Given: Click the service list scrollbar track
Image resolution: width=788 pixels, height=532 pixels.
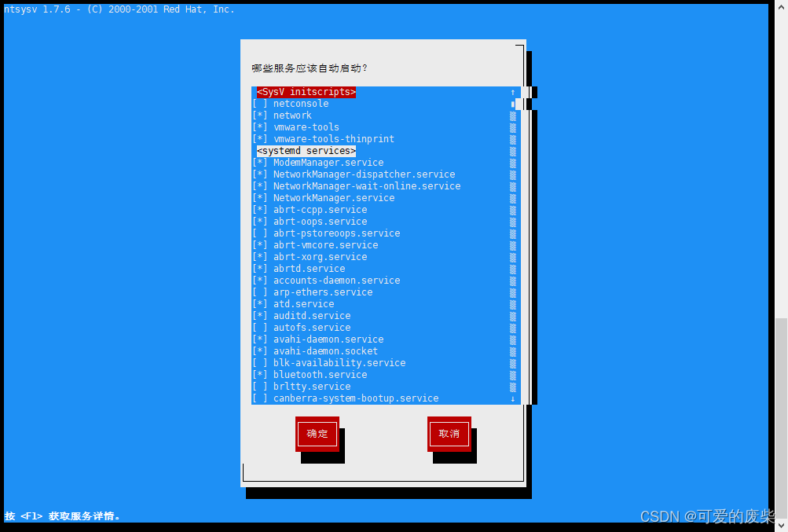Looking at the screenshot, I should 512,251.
